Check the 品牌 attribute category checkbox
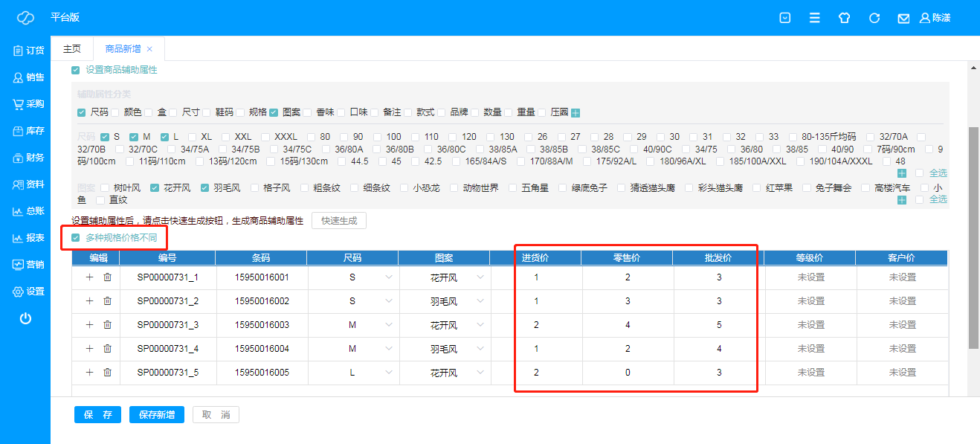Image resolution: width=980 pixels, height=444 pixels. click(442, 113)
